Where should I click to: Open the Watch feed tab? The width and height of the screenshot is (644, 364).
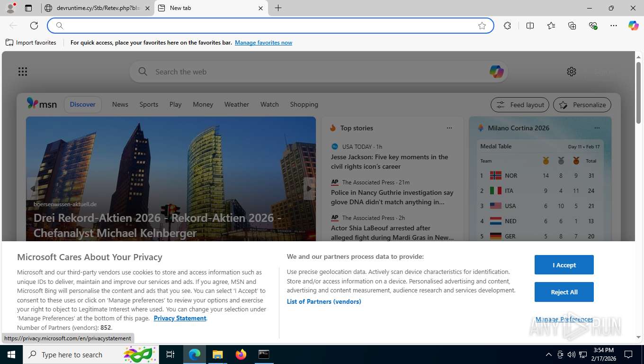coord(269,104)
